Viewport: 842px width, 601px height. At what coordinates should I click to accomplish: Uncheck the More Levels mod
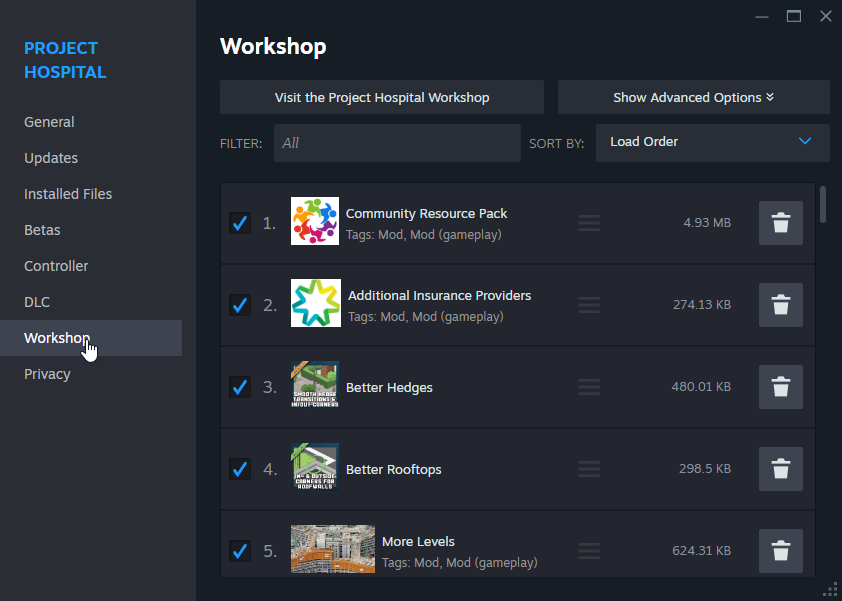240,551
